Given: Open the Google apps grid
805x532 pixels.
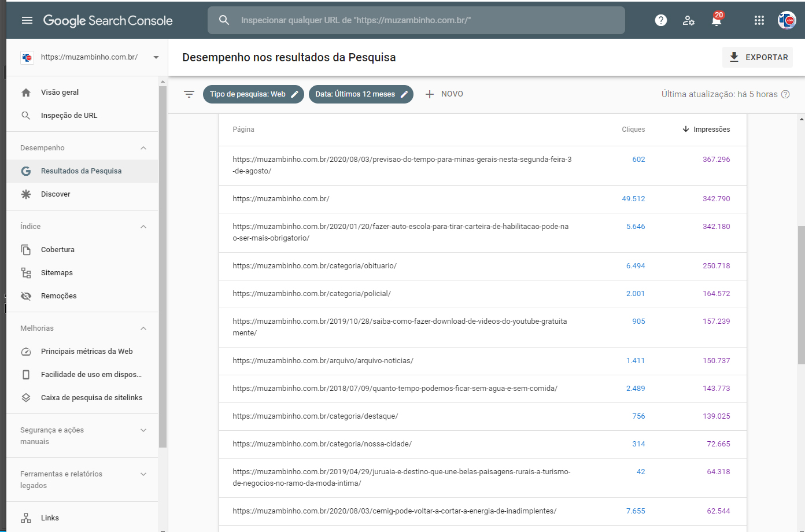Looking at the screenshot, I should coord(759,20).
